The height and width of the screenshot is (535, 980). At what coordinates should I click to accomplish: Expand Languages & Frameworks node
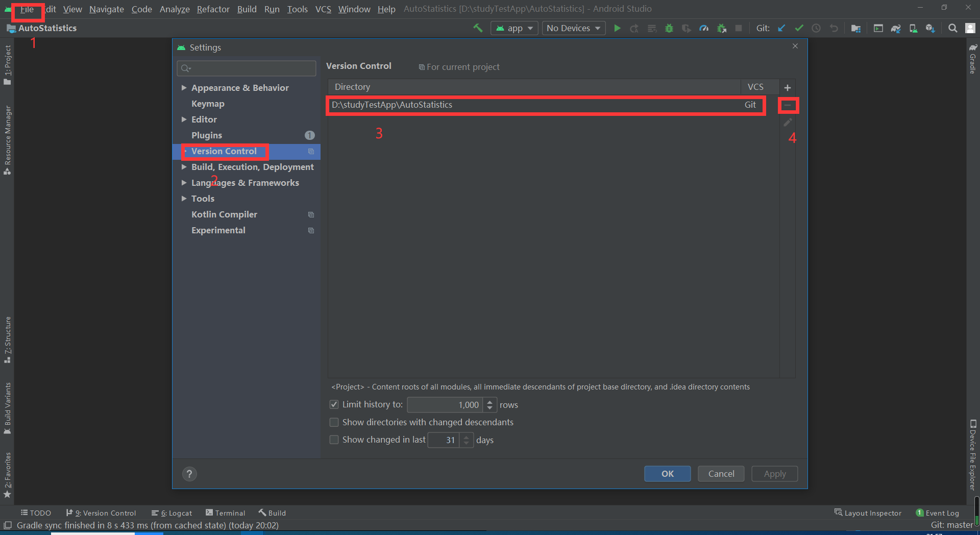(184, 183)
